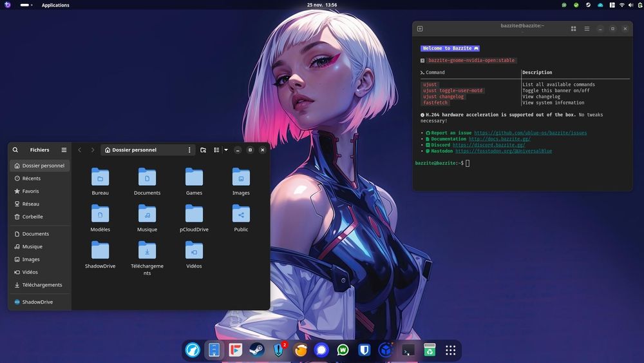Open Musique bookmark in the sidebar

point(39,247)
